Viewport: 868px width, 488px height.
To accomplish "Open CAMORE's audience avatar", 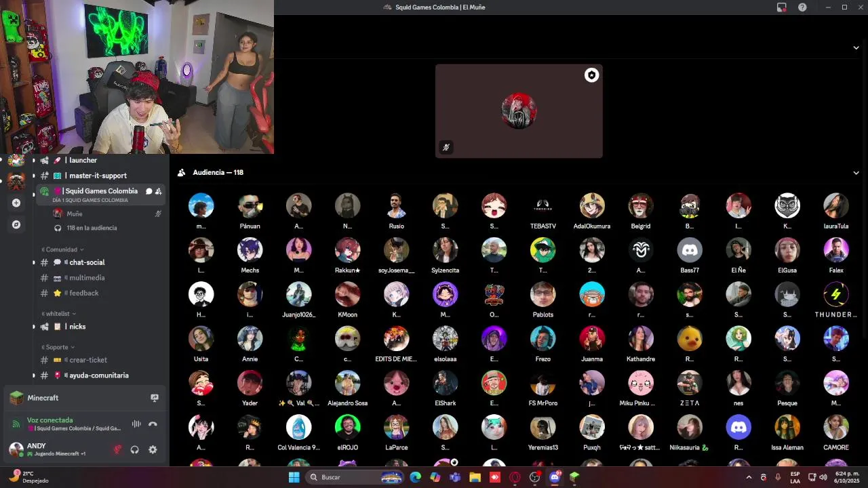I will click(x=836, y=427).
